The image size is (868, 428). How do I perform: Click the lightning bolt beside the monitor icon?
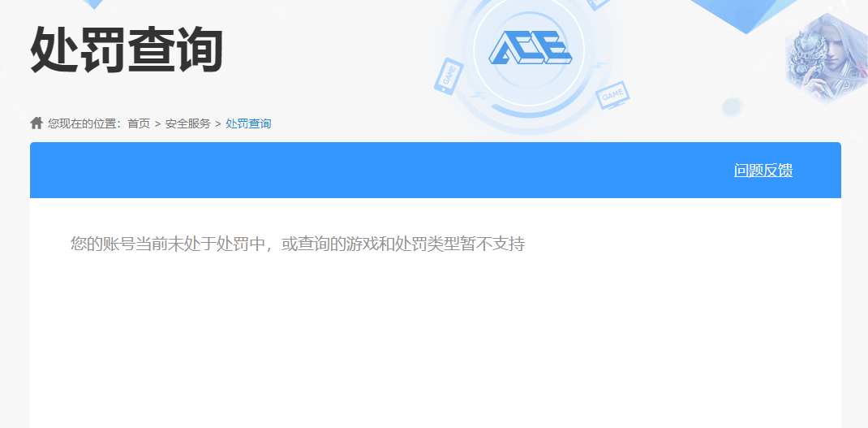pos(597,67)
